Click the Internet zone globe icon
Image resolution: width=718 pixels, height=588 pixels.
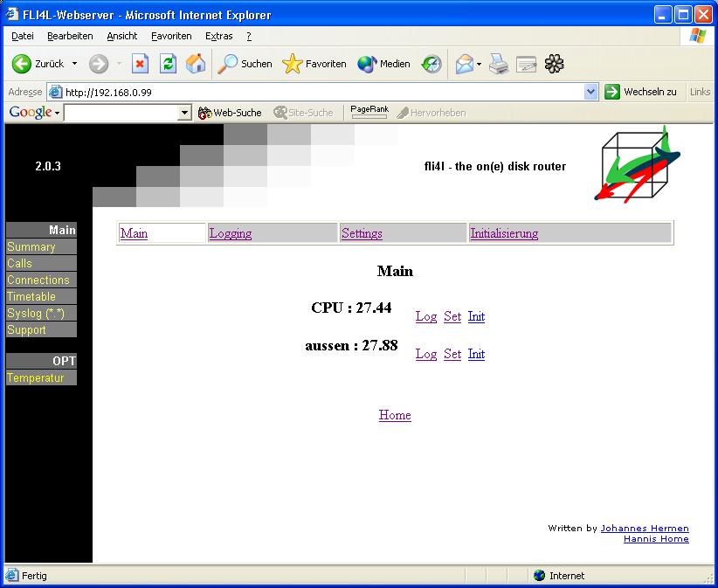(540, 575)
